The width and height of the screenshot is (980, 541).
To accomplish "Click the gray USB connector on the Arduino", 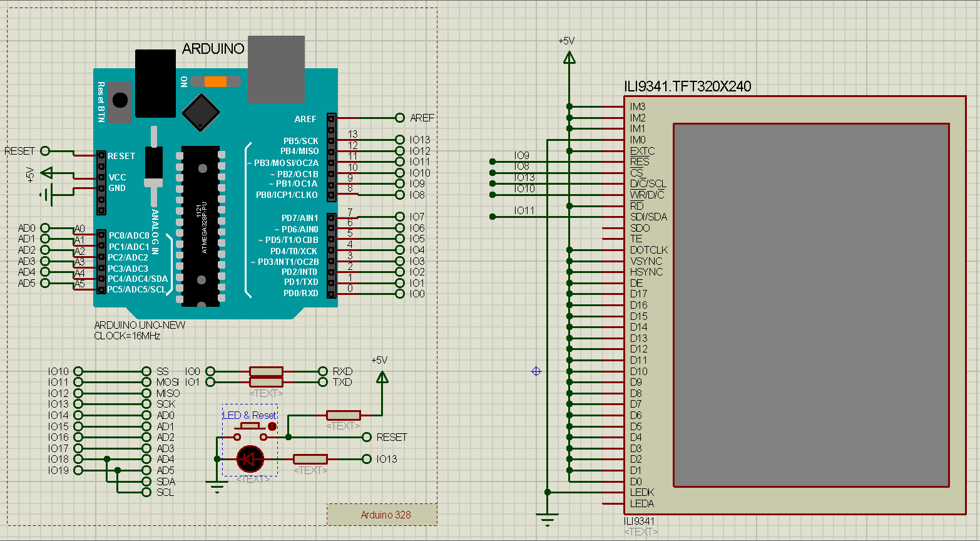I will [276, 68].
